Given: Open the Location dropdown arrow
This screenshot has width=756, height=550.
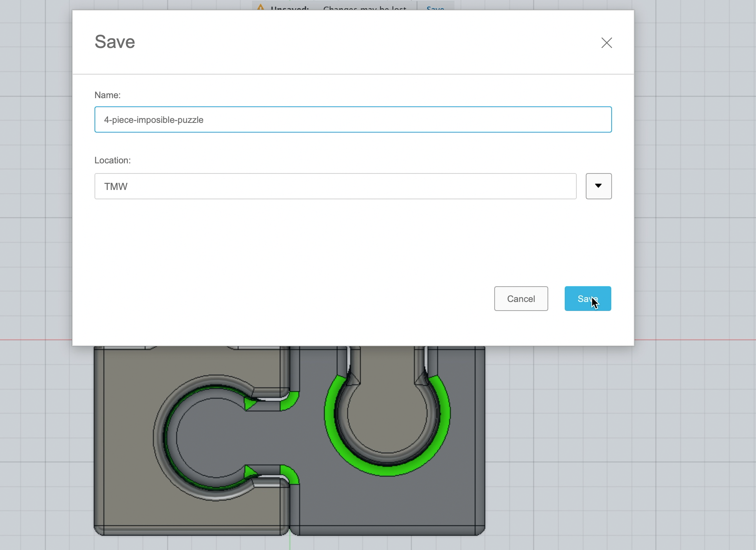Looking at the screenshot, I should pos(598,186).
